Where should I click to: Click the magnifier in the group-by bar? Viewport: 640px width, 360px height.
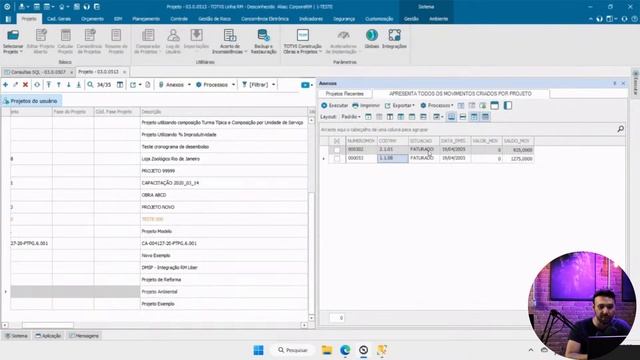[x=620, y=129]
